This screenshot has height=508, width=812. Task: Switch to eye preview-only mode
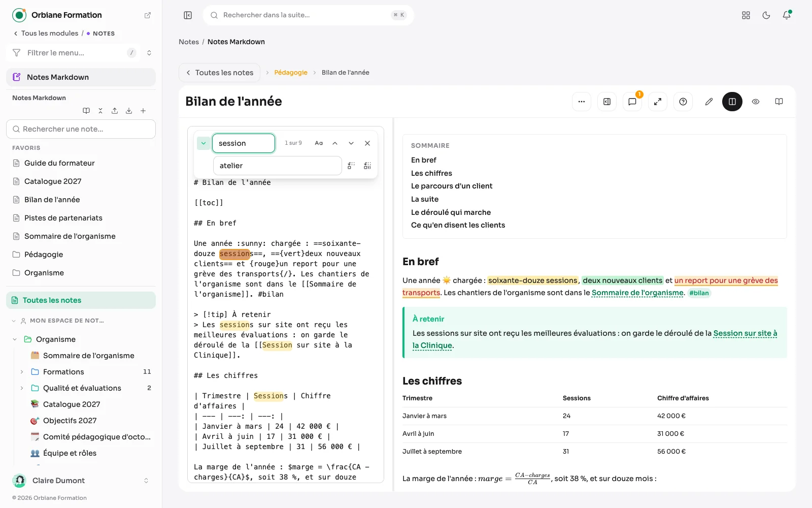(756, 102)
